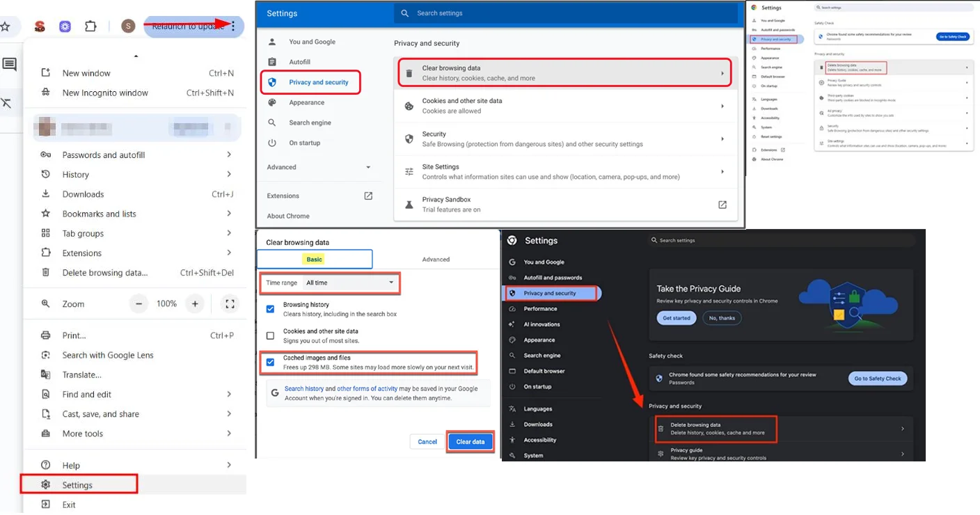Click the Extensions external-link icon in the light Settings sidebar
This screenshot has height=515, width=980.
click(x=368, y=196)
